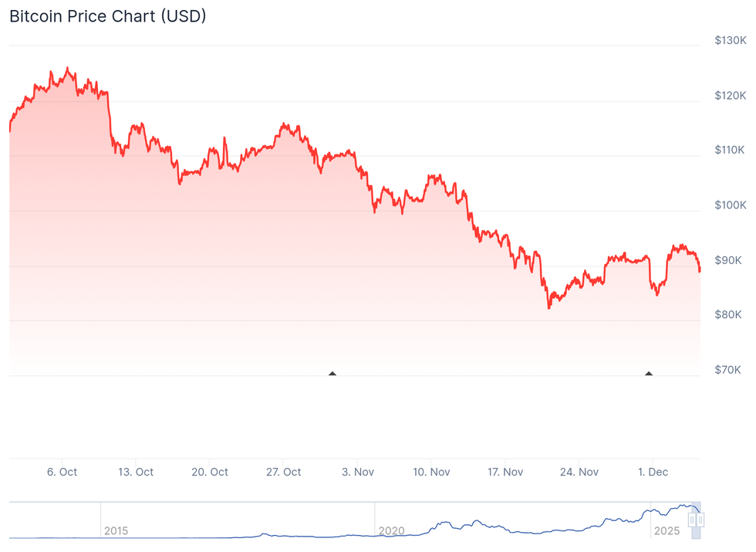Click the 1. Dec date axis label

653,472
